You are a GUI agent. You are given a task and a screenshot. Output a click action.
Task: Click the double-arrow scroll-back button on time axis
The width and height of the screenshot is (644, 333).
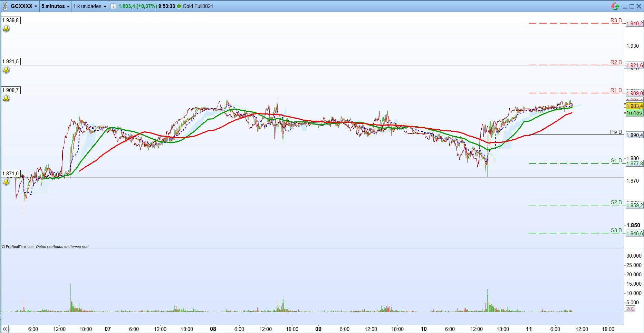point(5,329)
